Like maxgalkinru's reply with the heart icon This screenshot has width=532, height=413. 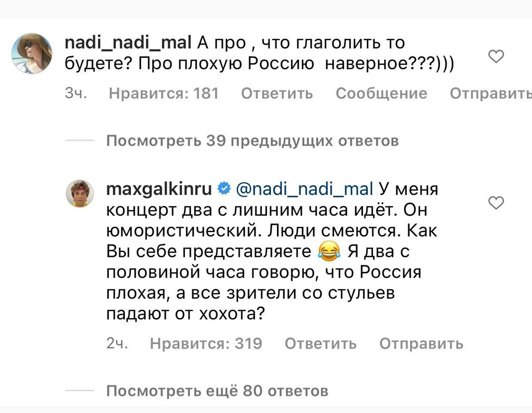point(496,203)
